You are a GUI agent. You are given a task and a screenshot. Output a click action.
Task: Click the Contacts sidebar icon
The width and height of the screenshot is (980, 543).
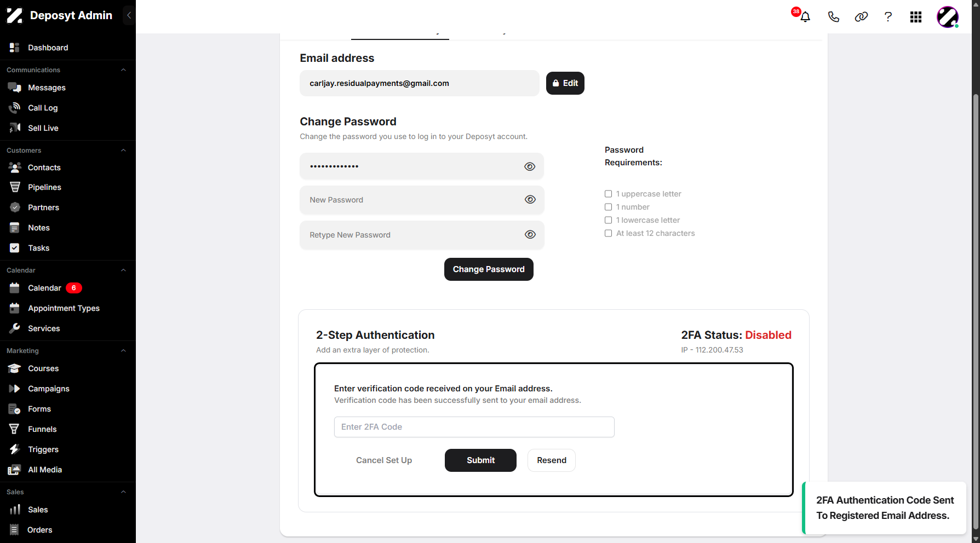pos(15,167)
